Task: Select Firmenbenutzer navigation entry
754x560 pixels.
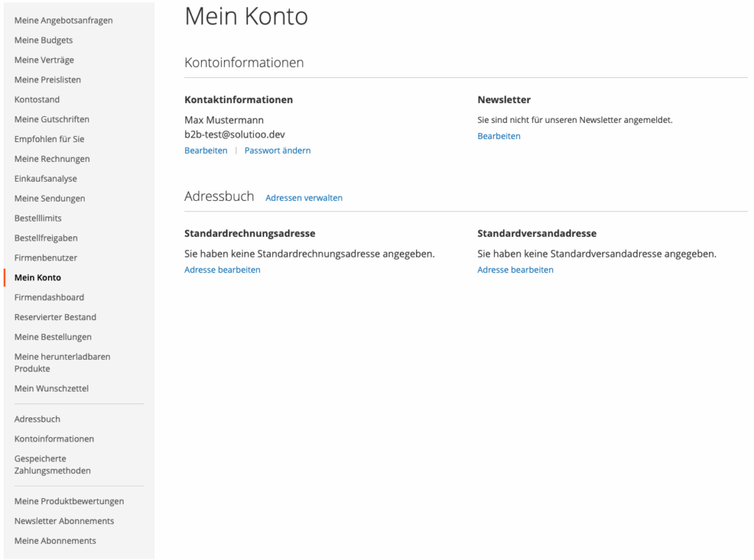Action: [46, 258]
